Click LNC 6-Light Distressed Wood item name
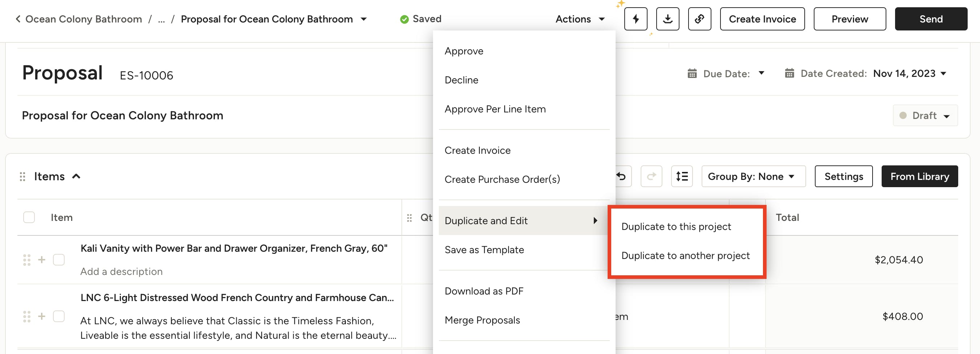 coord(237,297)
